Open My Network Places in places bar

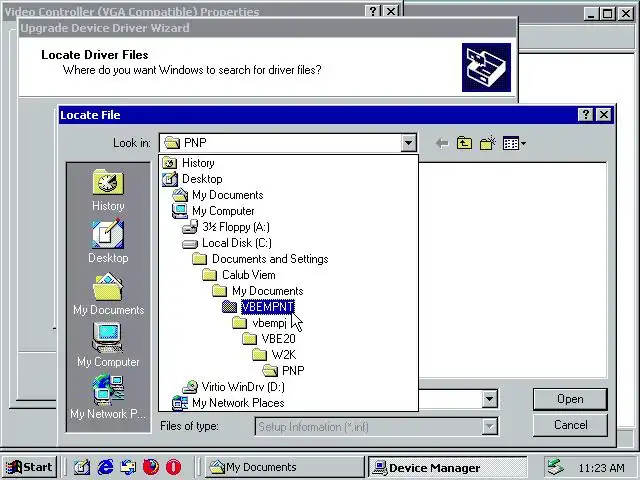coord(108,398)
